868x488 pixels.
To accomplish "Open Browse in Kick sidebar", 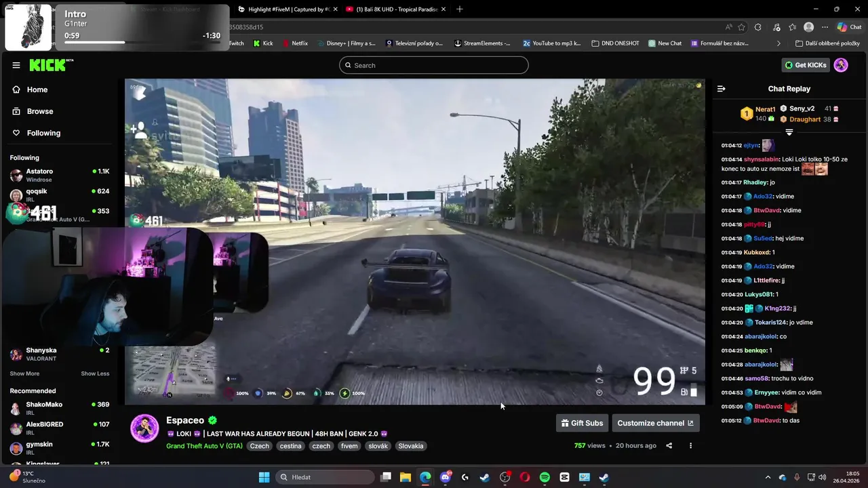I will [39, 111].
